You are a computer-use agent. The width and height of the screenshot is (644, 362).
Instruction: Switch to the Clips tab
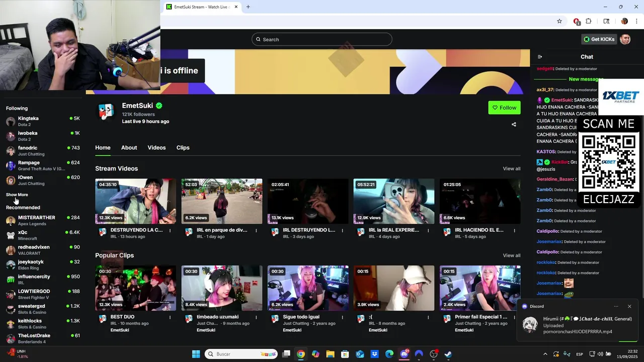coord(183,147)
